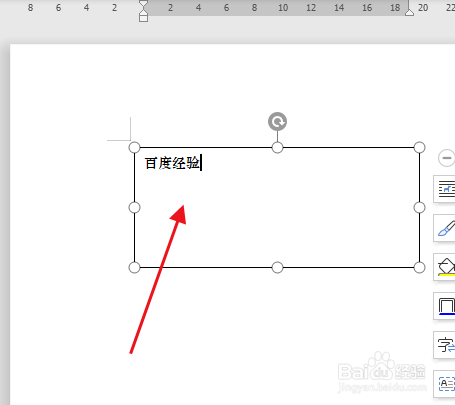The height and width of the screenshot is (405, 455).
Task: Select the top-left resize handle of text box
Action: point(134,147)
